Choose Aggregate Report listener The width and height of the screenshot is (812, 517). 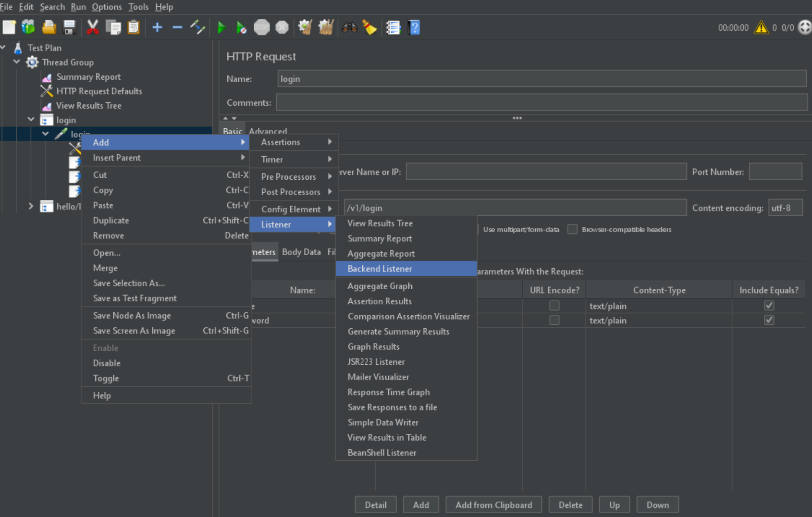pyautogui.click(x=406, y=254)
